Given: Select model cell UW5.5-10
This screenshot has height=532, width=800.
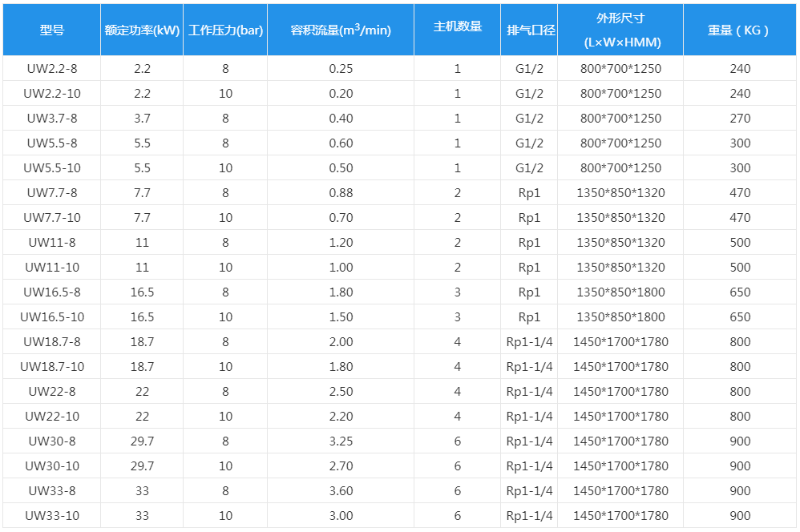Looking at the screenshot, I should [52, 167].
